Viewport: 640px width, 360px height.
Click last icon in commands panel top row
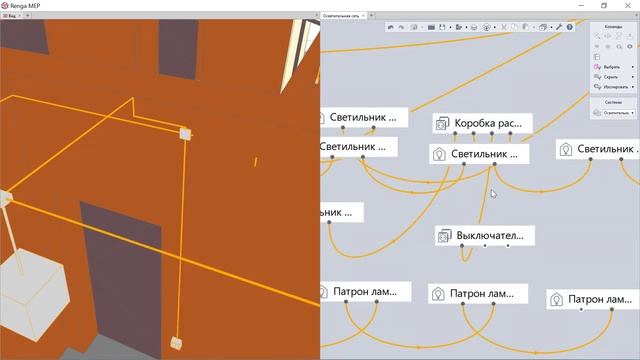[x=630, y=36]
